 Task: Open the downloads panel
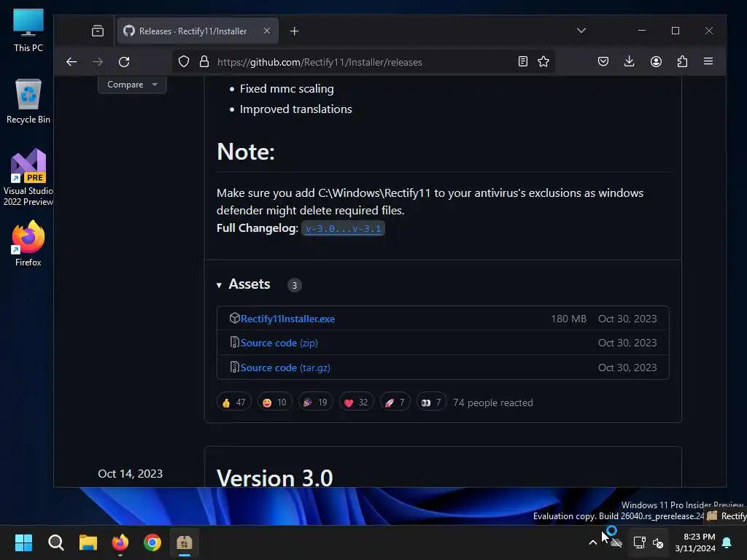point(630,61)
